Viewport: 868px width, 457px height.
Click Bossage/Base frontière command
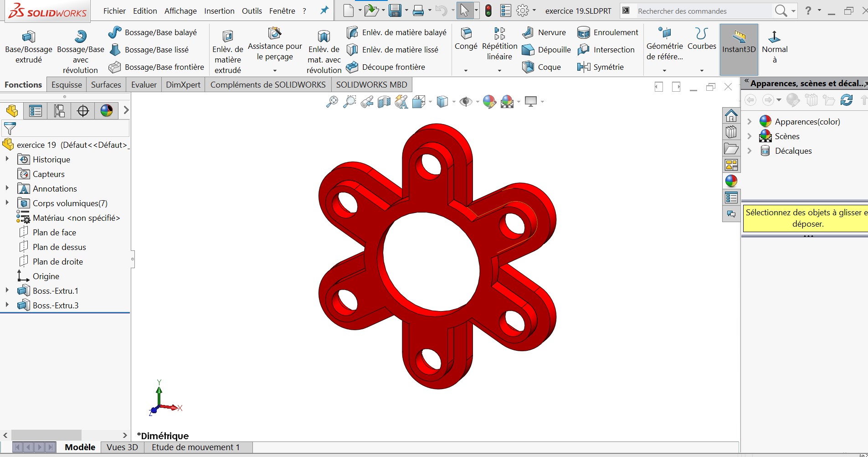(157, 67)
